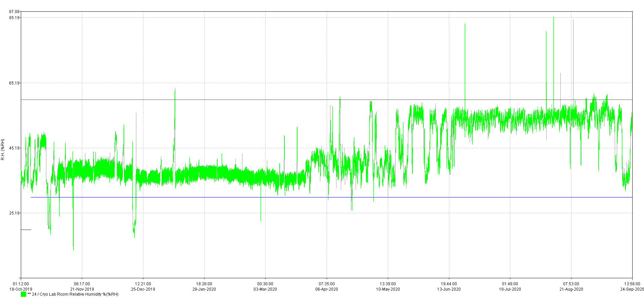Click the 28-Jan-2020 date label
Viewport: 644px width, 298px height.
204,289
